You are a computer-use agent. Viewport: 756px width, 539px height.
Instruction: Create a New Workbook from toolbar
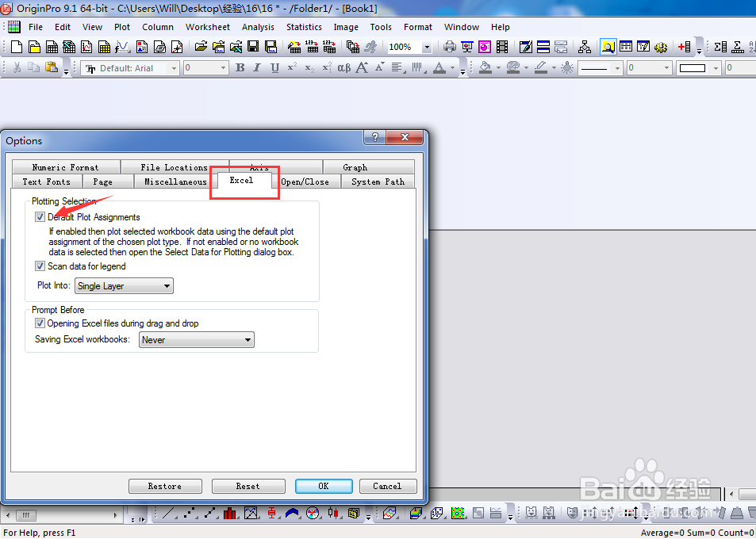(52, 47)
